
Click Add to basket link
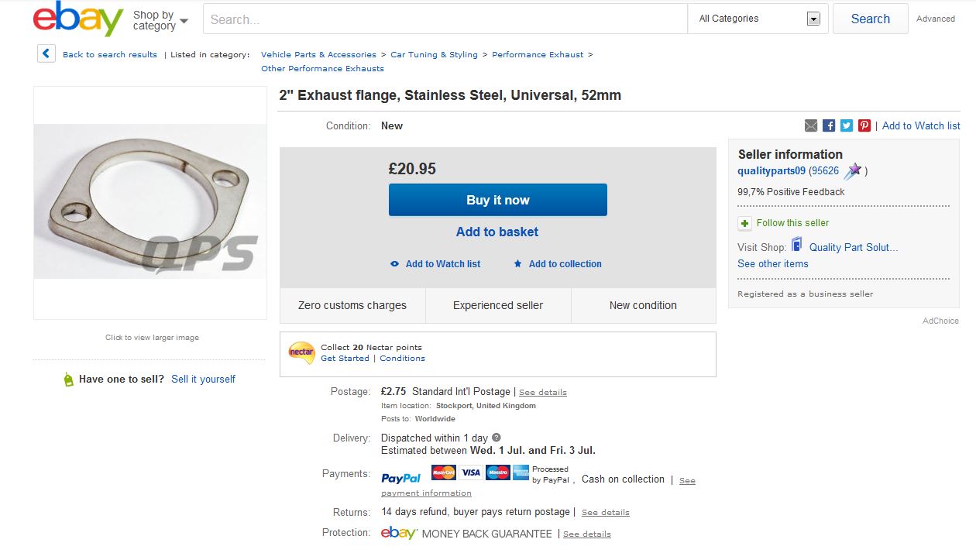pos(497,232)
